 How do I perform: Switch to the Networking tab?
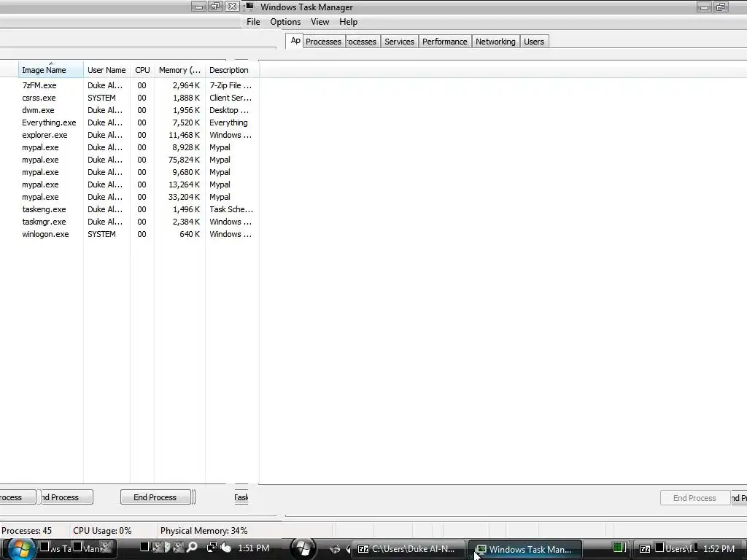(495, 42)
